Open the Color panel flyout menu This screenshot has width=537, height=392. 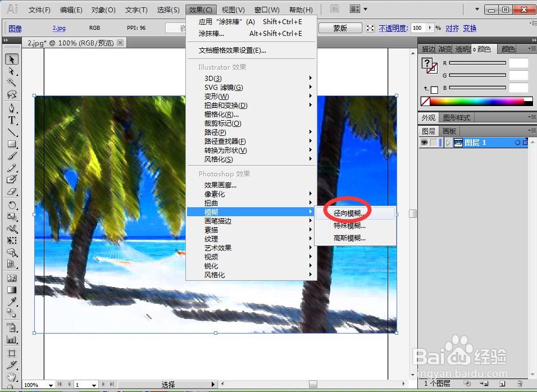(534, 49)
